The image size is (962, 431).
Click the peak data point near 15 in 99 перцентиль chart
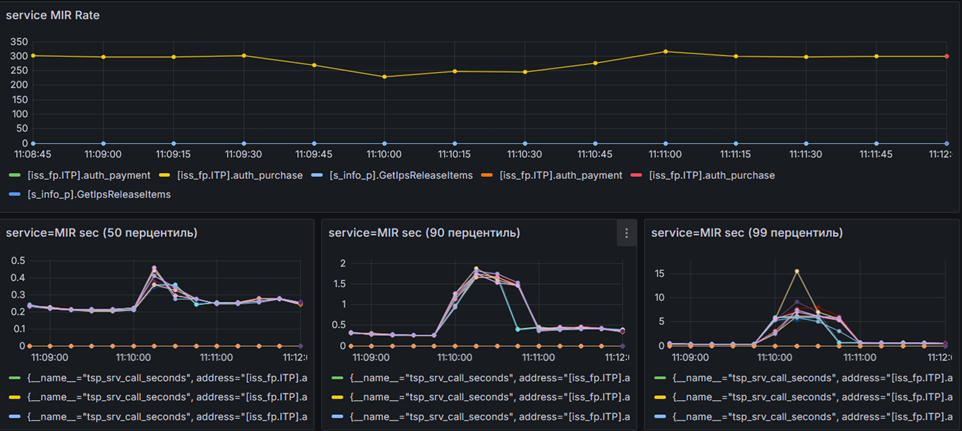point(797,270)
